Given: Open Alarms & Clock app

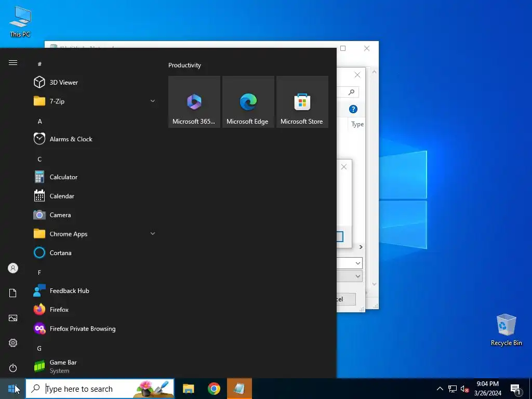Looking at the screenshot, I should pos(95,139).
